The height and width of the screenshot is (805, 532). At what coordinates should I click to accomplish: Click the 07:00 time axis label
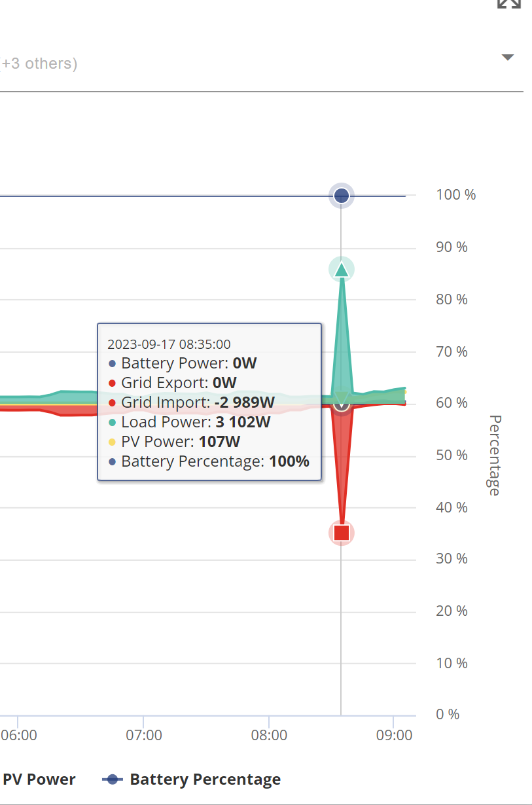click(144, 735)
